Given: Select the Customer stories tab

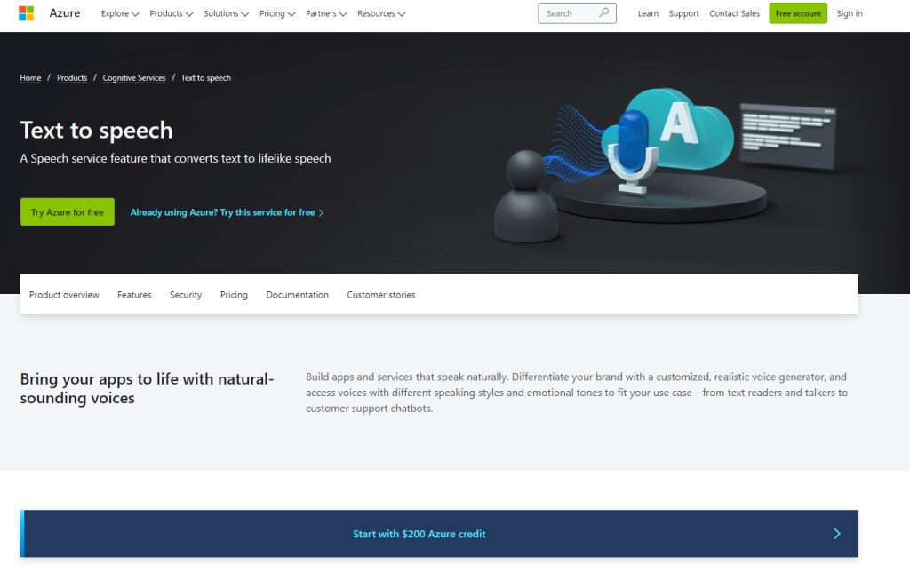Looking at the screenshot, I should tap(380, 294).
